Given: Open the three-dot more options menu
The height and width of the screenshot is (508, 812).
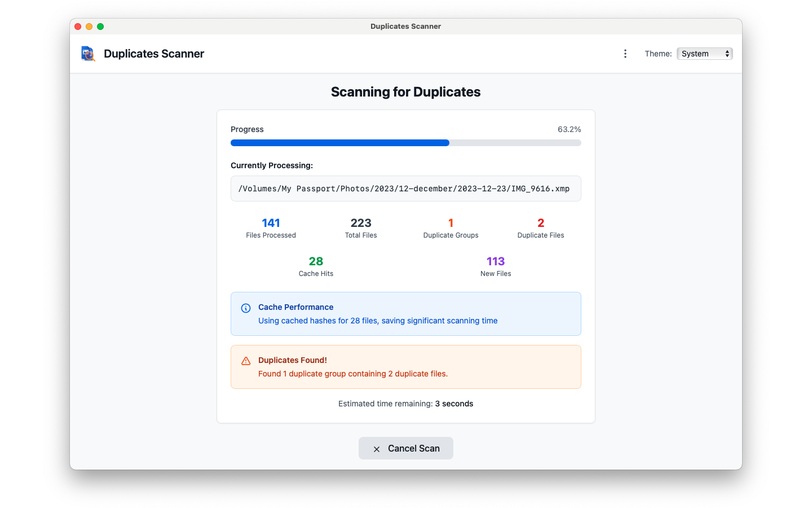Looking at the screenshot, I should pyautogui.click(x=625, y=54).
